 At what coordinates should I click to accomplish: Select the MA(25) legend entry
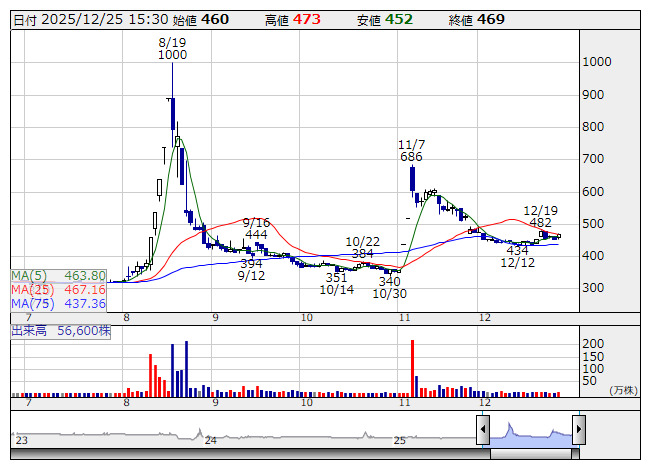[x=58, y=289]
